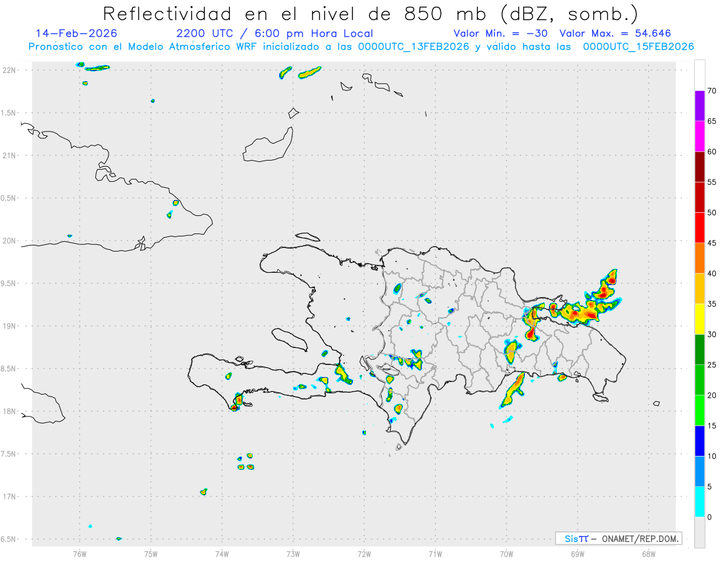Click the colorbar label '45'
728x562 pixels.
[x=712, y=243]
